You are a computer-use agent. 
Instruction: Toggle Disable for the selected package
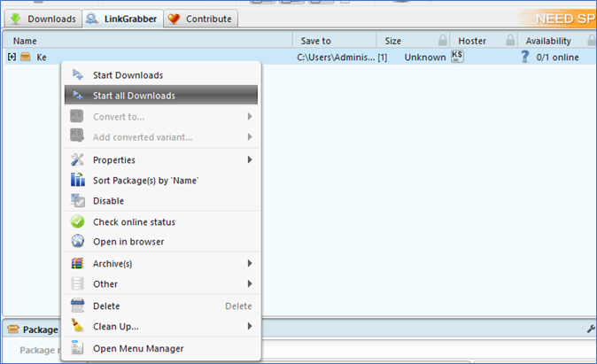tap(108, 201)
